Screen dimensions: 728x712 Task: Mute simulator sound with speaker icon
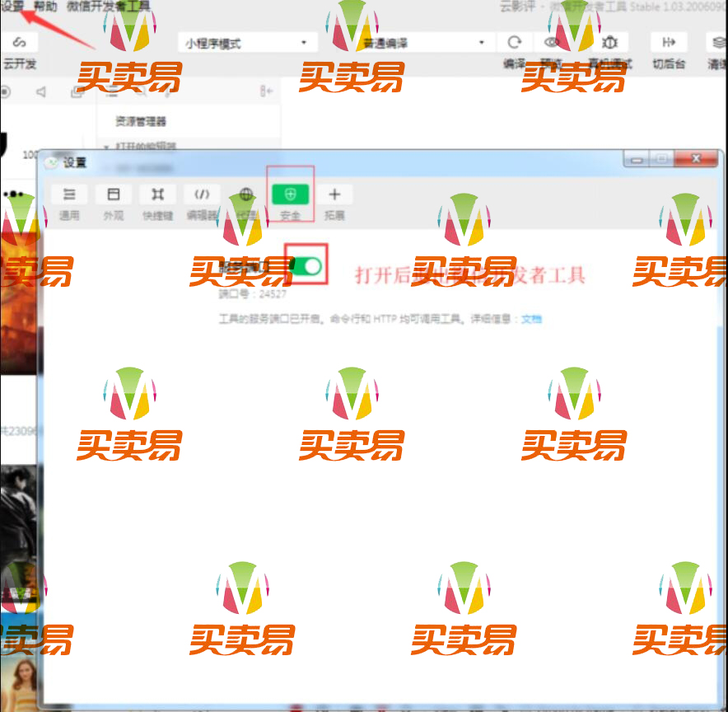(41, 92)
